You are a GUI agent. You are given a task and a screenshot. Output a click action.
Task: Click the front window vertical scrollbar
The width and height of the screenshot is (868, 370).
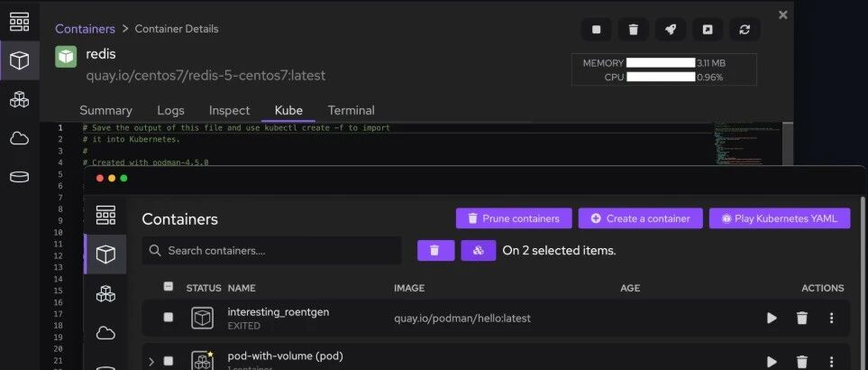point(863,282)
